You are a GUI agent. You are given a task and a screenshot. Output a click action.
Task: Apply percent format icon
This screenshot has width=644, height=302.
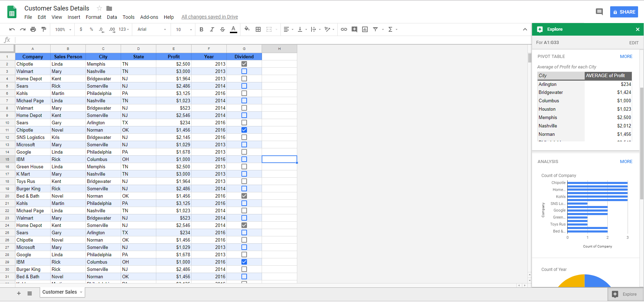click(x=91, y=29)
